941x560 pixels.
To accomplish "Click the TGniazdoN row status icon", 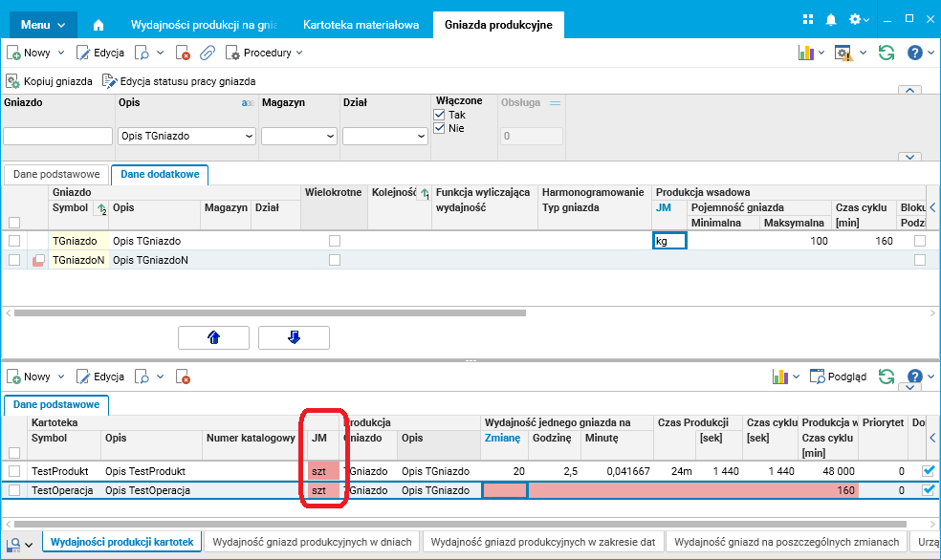I will tap(38, 260).
